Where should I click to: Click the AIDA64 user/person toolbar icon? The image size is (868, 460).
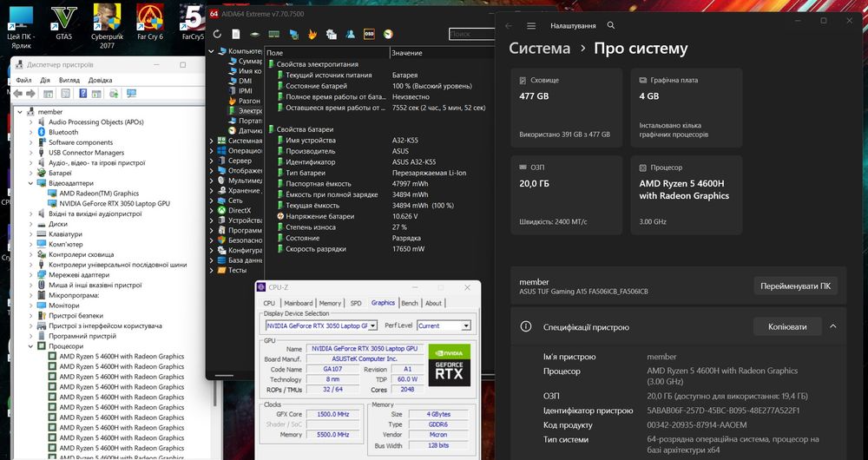click(351, 35)
